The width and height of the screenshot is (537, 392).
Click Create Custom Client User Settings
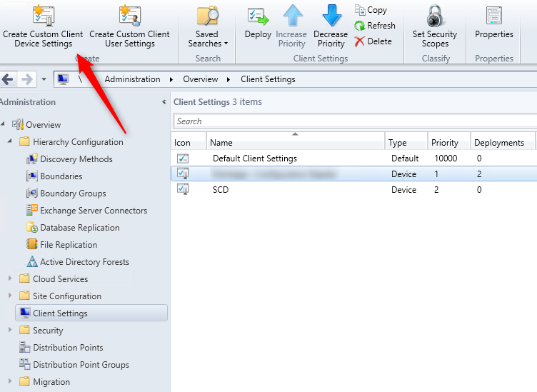pyautogui.click(x=129, y=26)
